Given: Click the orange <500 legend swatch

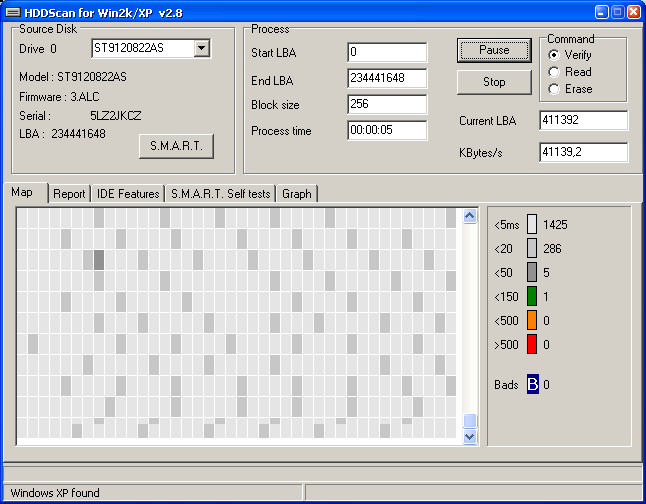Looking at the screenshot, I should (532, 320).
